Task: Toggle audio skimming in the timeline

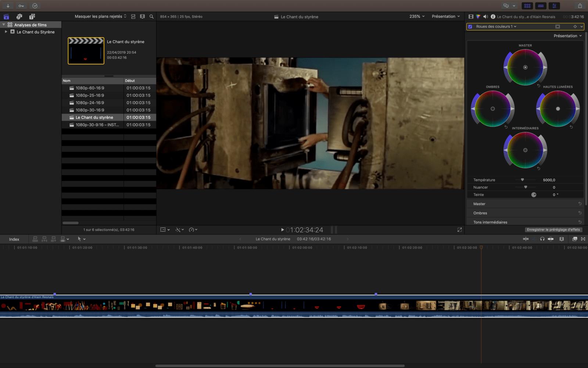Action: pos(542,239)
